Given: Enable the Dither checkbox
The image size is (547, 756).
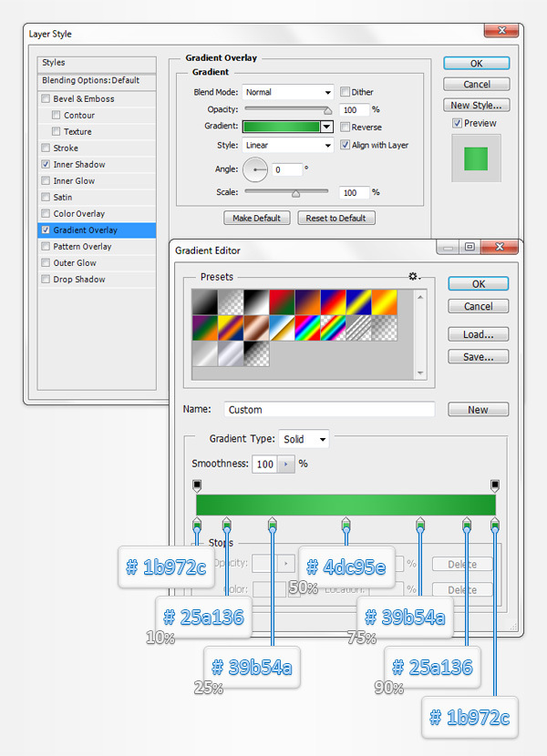Looking at the screenshot, I should [345, 92].
